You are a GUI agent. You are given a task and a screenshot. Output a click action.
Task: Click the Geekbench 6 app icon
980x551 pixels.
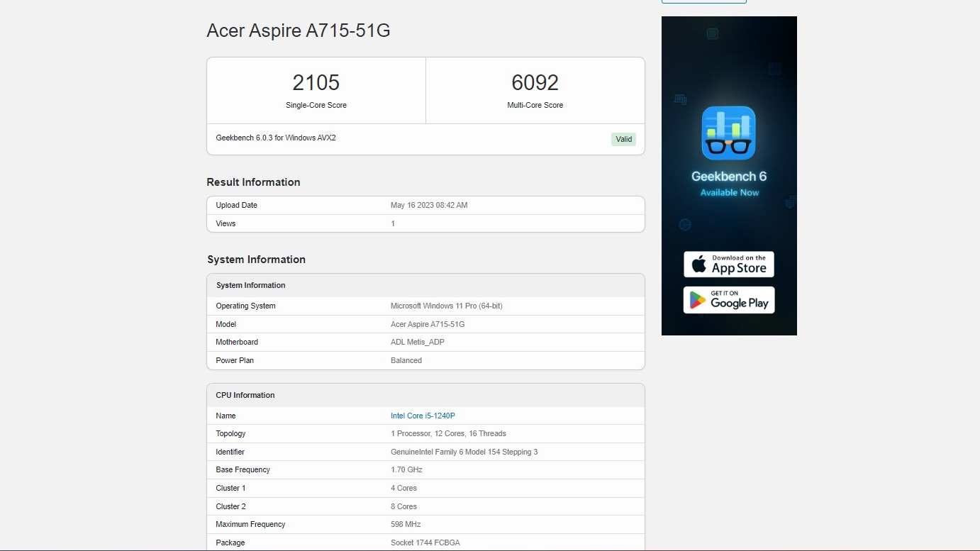pos(728,133)
